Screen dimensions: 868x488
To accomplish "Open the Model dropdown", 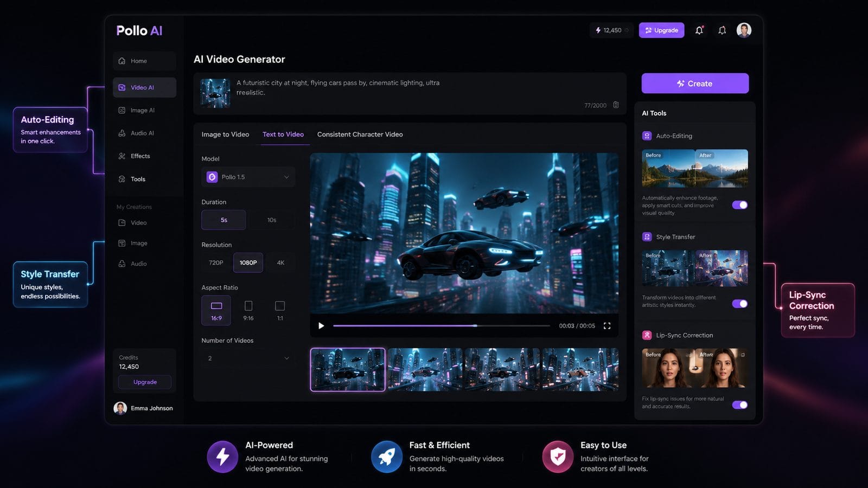I will [248, 177].
